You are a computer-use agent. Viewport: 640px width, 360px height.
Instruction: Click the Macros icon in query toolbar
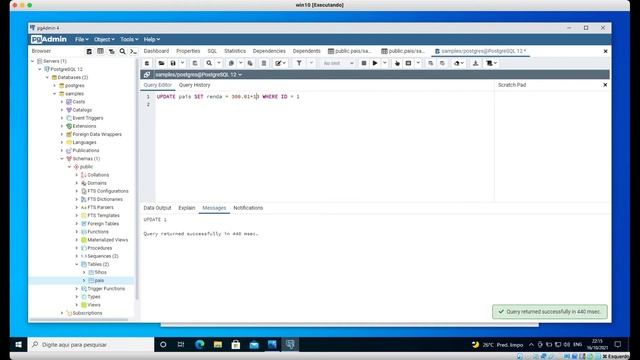pyautogui.click(x=489, y=63)
